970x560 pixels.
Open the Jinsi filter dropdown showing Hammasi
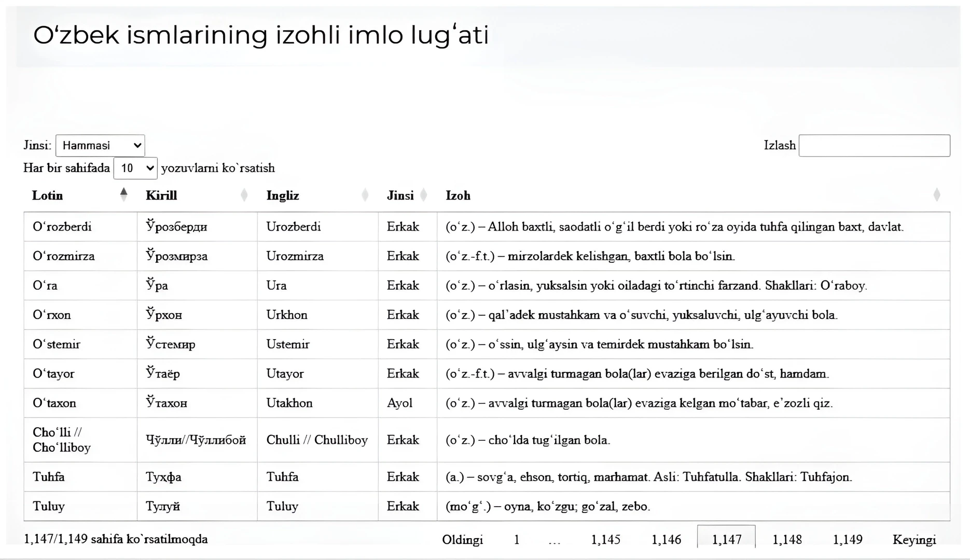[100, 146]
